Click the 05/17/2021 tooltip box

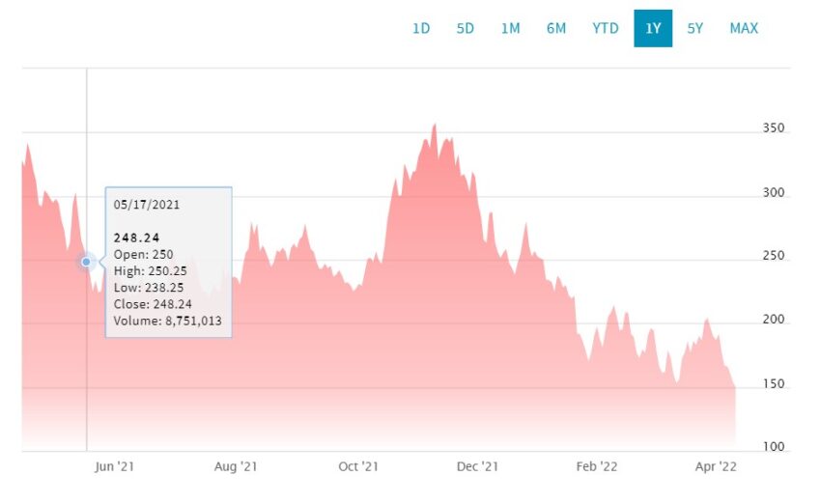tap(169, 262)
